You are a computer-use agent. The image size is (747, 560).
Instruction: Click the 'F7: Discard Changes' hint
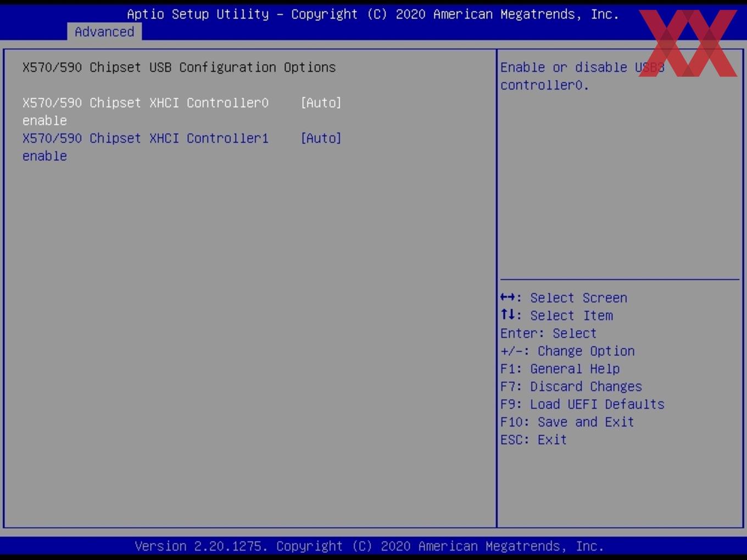[x=571, y=387]
